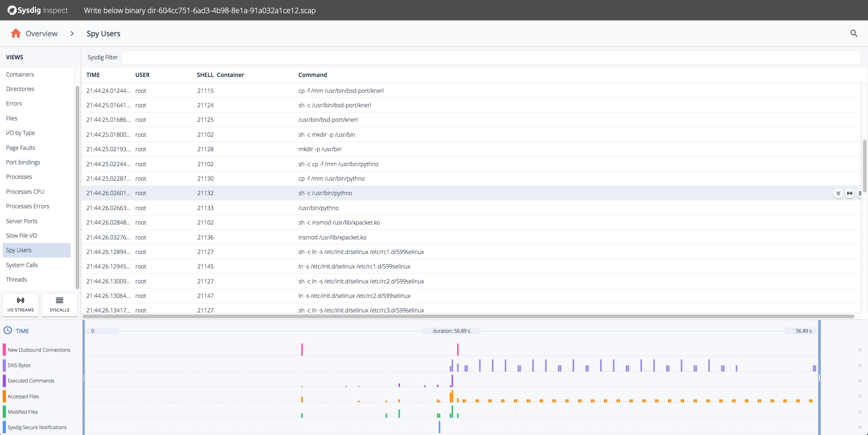Remove Sysdig Secure Notifications timeline row
868x435 pixels.
(860, 427)
